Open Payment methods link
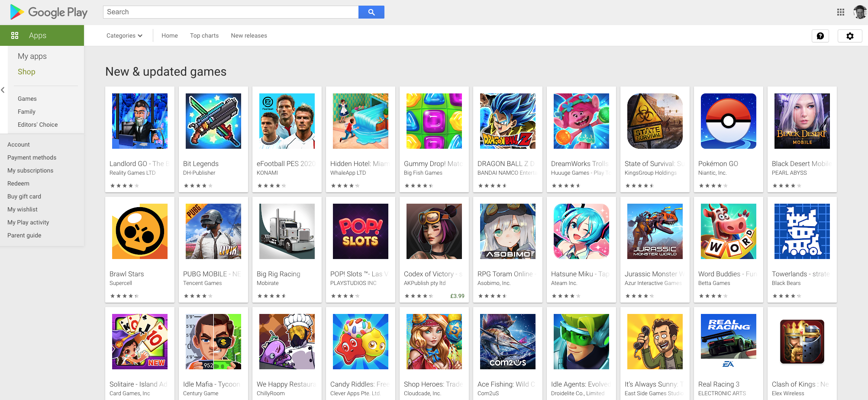The width and height of the screenshot is (868, 400). tap(32, 157)
